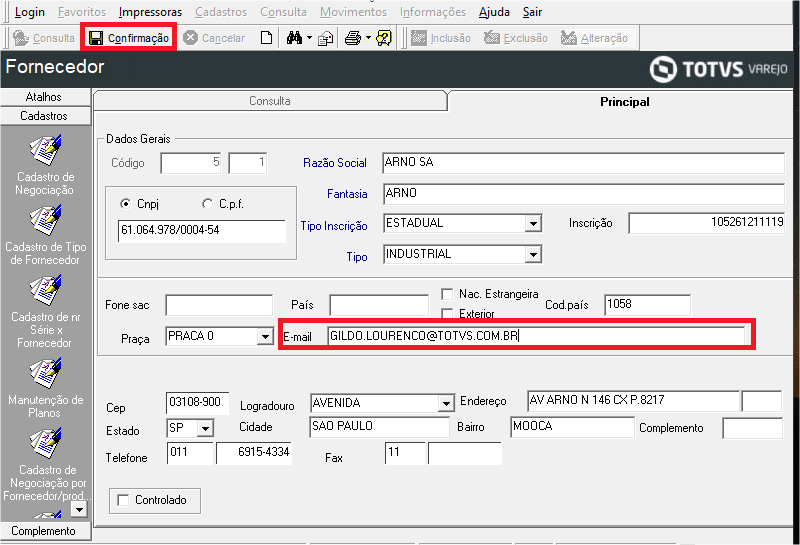800x545 pixels.
Task: Click the Inscrição number field
Action: [707, 222]
